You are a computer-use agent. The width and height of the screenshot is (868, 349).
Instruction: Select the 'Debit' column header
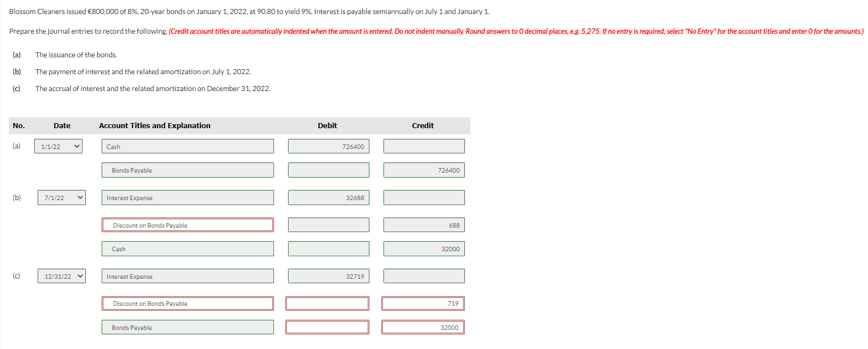(x=327, y=126)
